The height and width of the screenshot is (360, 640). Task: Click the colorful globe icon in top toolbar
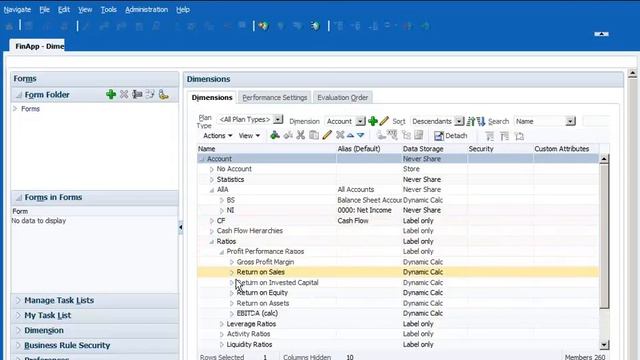click(263, 26)
